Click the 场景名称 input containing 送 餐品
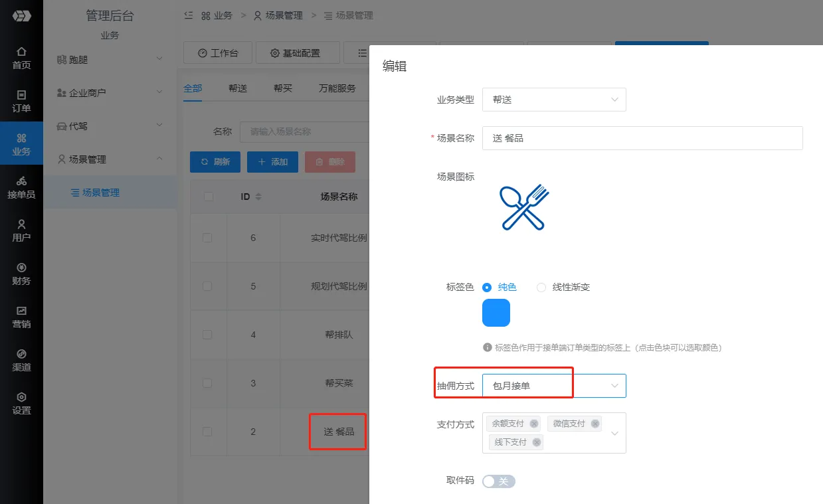The image size is (823, 504). (x=641, y=137)
